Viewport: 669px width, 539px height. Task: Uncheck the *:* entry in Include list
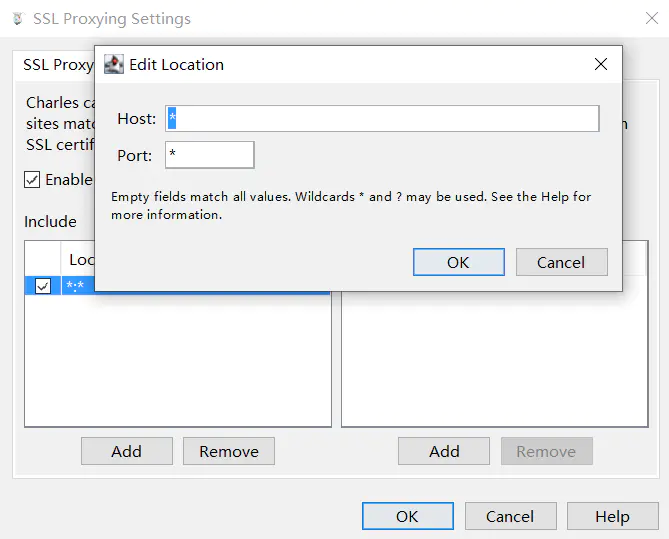tap(43, 286)
